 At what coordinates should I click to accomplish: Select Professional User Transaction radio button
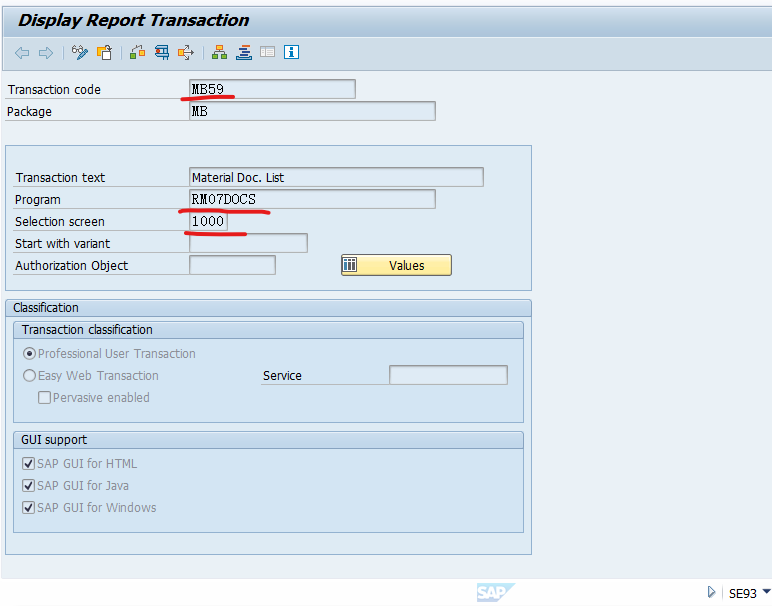click(x=30, y=353)
